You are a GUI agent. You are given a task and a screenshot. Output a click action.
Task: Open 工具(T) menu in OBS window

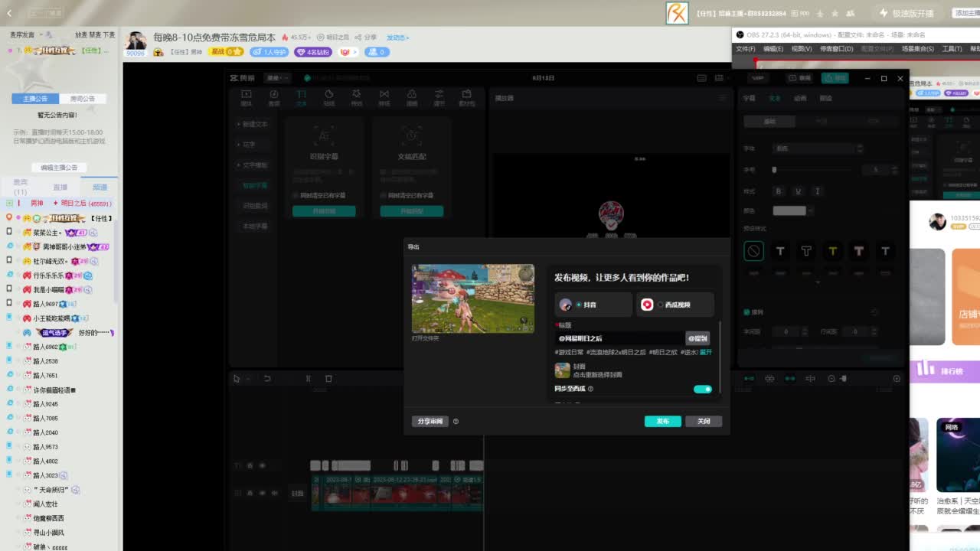point(952,49)
